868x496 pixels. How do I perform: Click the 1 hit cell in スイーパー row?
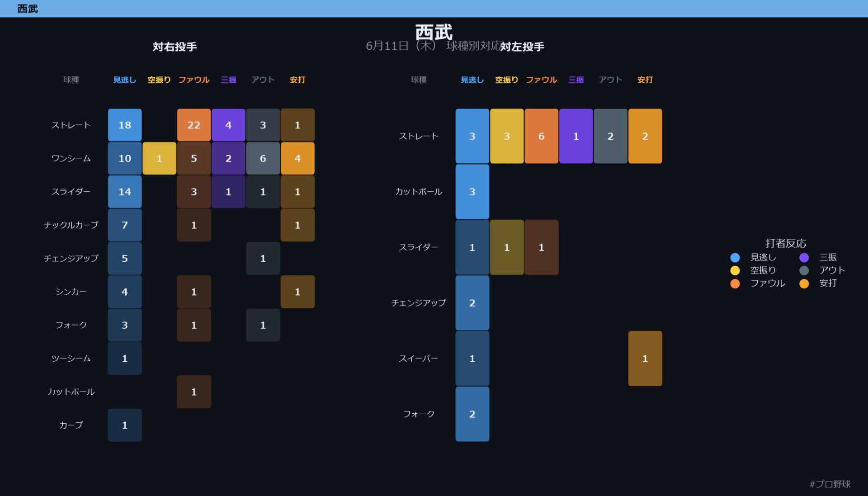tap(645, 359)
